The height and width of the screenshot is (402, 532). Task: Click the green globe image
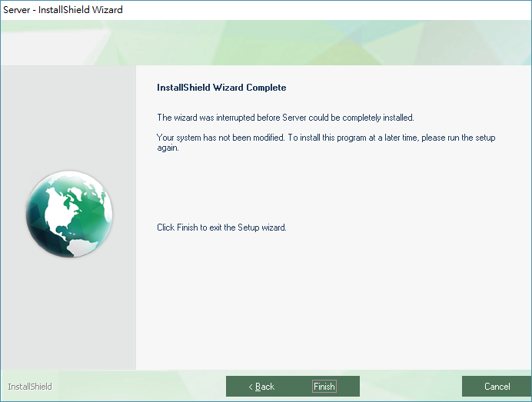[69, 214]
